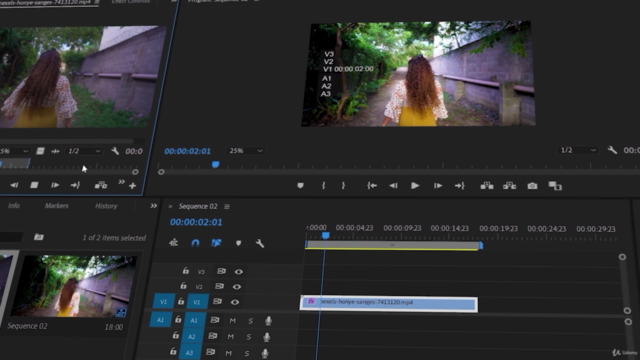Click timeline ruler playhead handle
The height and width of the screenshot is (360, 640).
pyautogui.click(x=325, y=236)
